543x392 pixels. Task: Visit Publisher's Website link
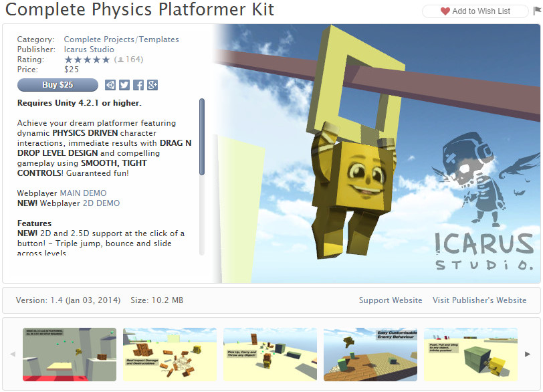[x=479, y=300]
